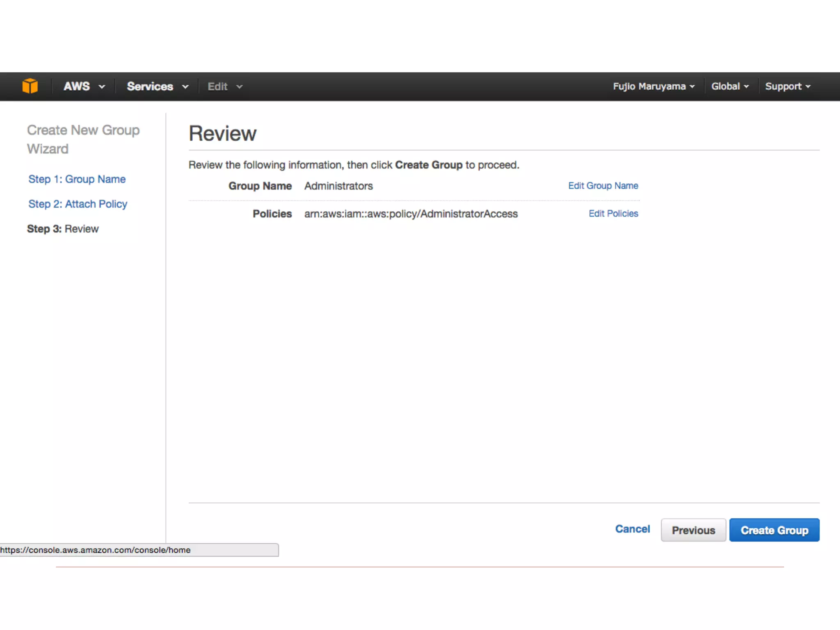Click the Edit Group Name link
The image size is (840, 630).
point(603,186)
